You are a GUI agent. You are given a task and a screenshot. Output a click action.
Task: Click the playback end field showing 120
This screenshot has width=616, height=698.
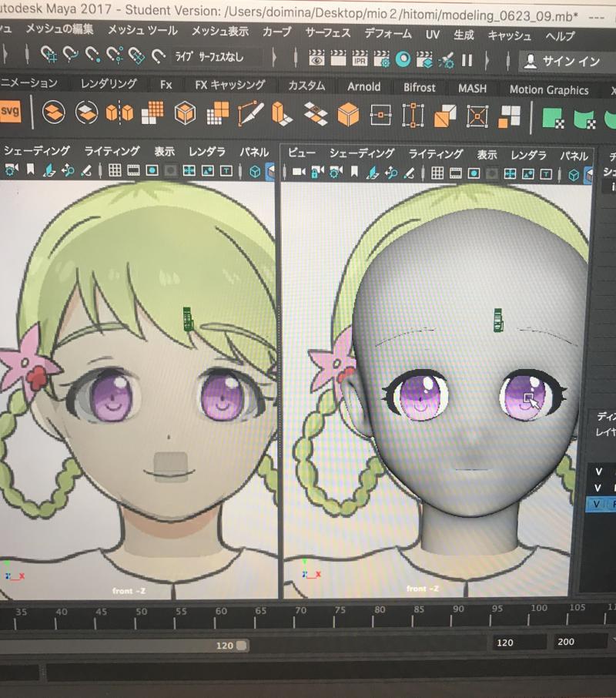point(520,643)
